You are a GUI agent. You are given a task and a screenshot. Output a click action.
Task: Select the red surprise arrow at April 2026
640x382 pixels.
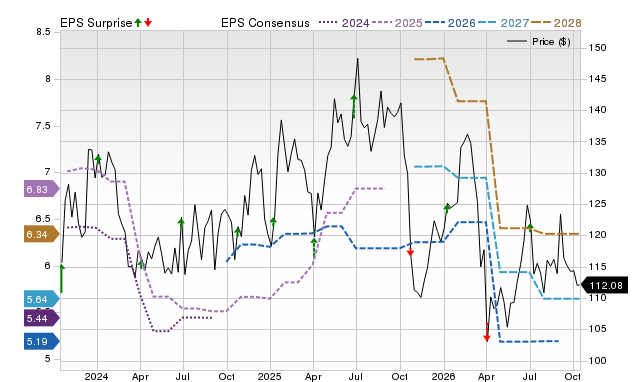pos(487,332)
